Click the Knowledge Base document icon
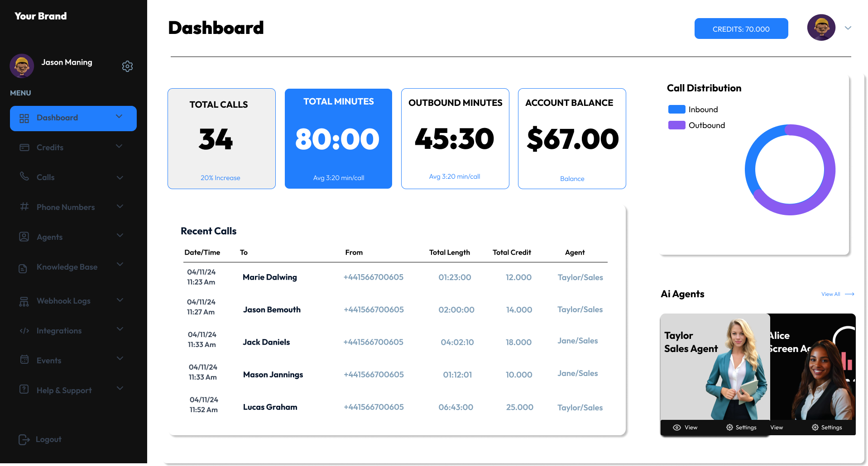The width and height of the screenshot is (868, 466). pyautogui.click(x=23, y=268)
